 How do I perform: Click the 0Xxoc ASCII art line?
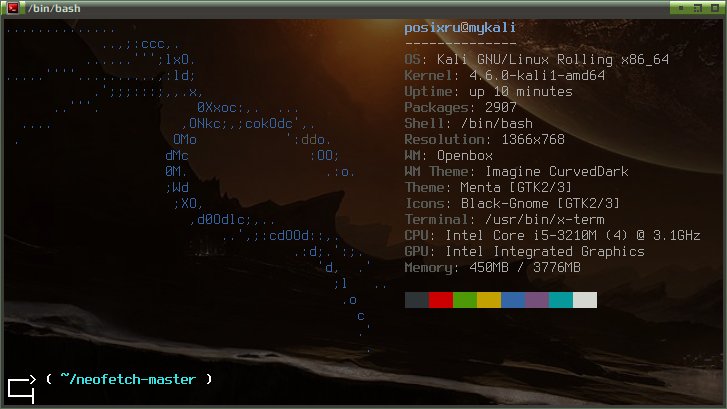click(248, 108)
